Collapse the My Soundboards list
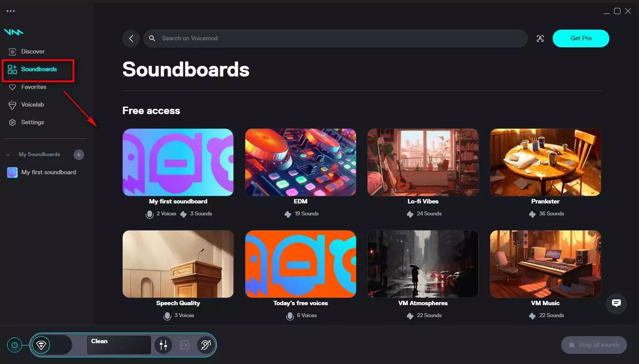639x364 pixels. click(8, 155)
